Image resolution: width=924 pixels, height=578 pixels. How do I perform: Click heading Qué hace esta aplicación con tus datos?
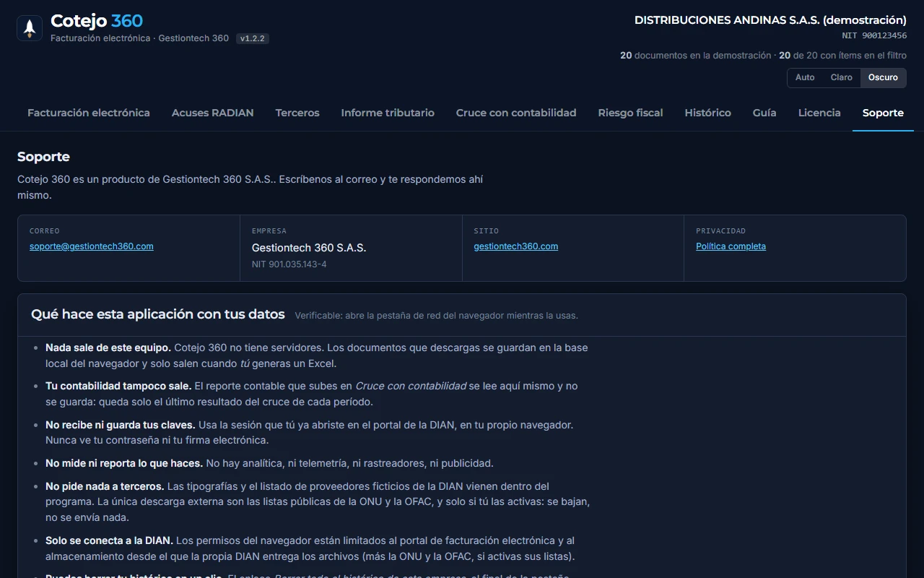tap(158, 314)
